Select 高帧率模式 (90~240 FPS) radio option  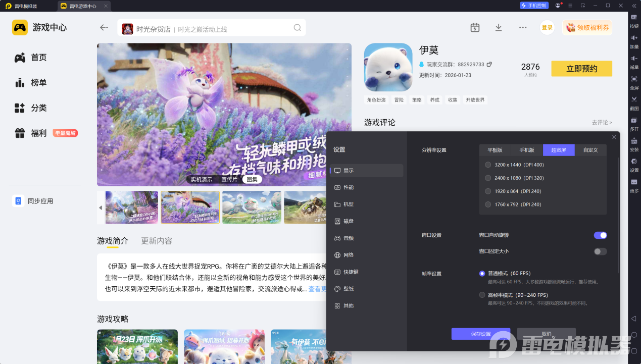coord(482,295)
